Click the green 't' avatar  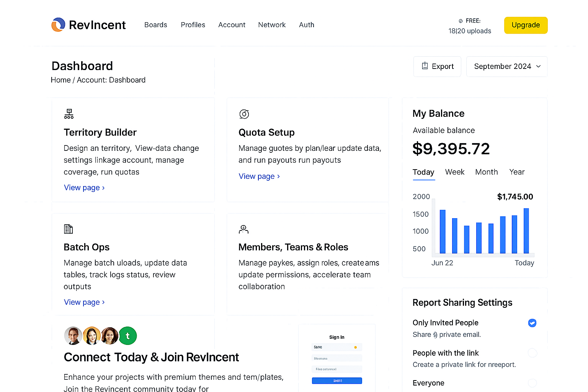(127, 336)
